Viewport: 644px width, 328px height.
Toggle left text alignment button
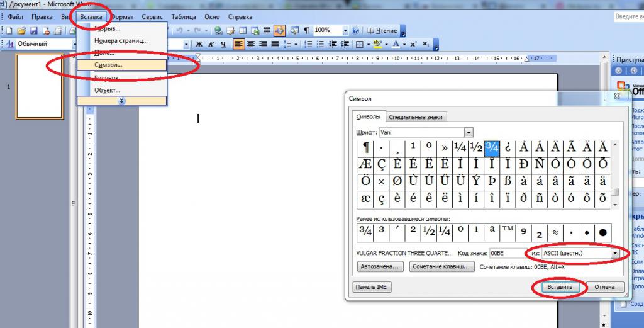point(238,44)
